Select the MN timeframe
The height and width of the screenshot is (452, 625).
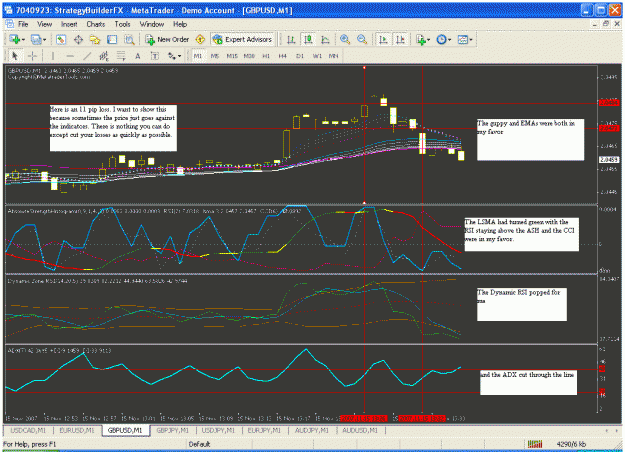(x=333, y=56)
